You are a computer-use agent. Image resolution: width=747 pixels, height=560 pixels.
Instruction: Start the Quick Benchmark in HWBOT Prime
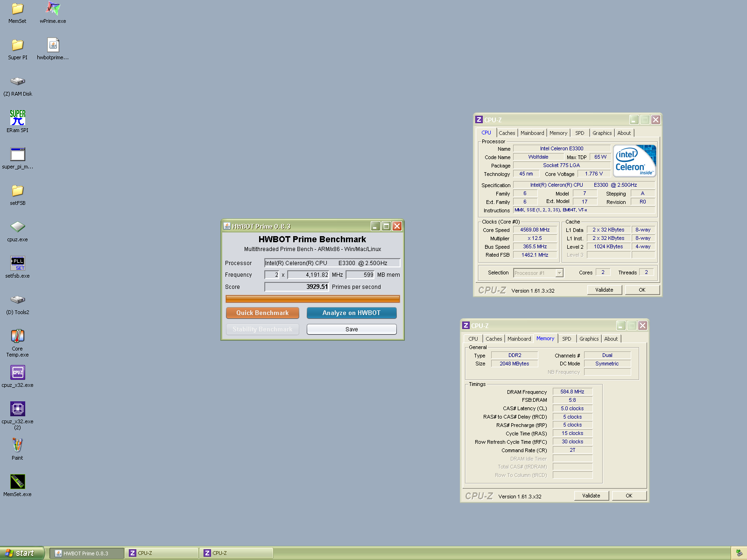pos(262,313)
